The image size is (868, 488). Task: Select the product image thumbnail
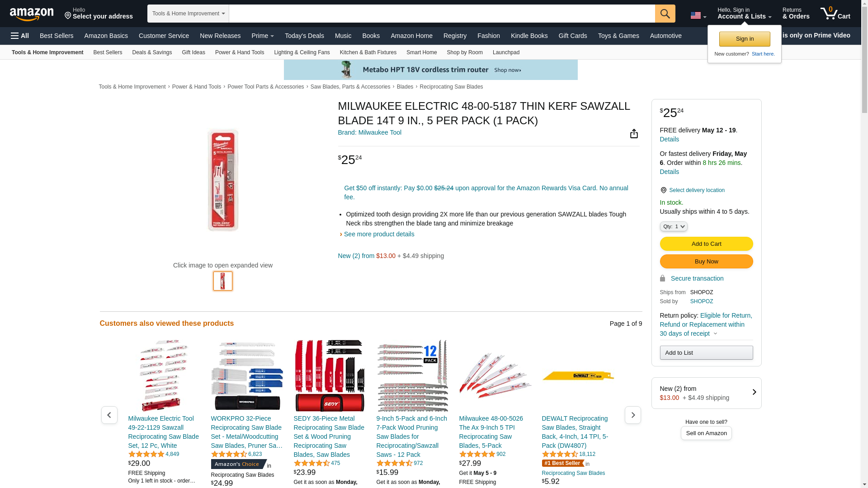click(x=223, y=281)
